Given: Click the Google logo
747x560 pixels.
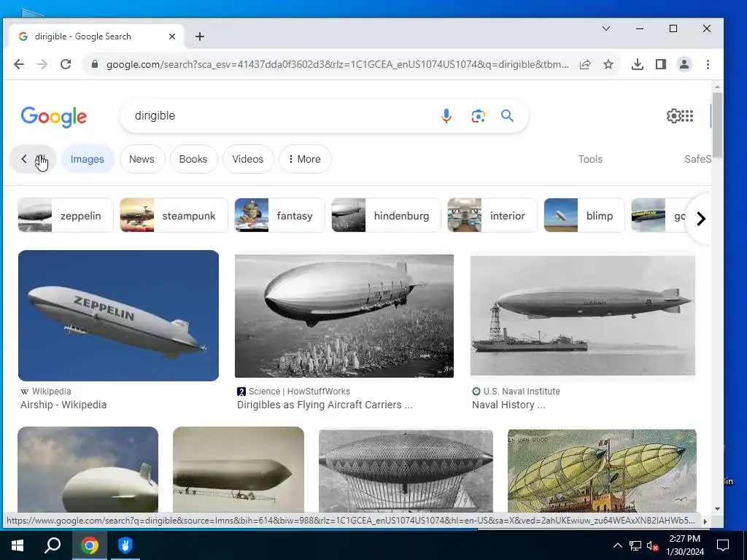Looking at the screenshot, I should (54, 117).
